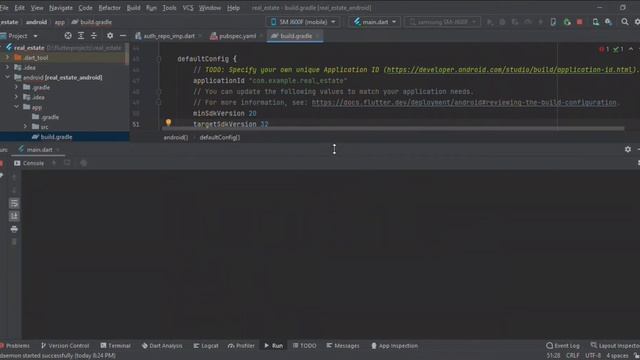
Task: Click the disabled Run arrow icon in toolbar
Action: point(490,22)
